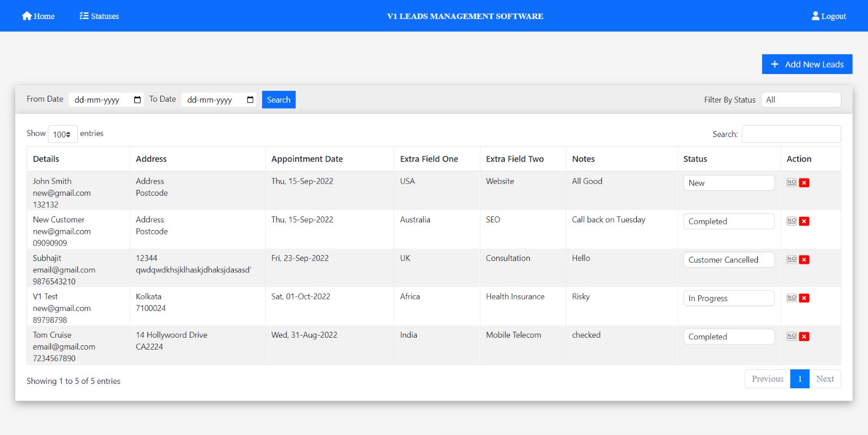Viewport: 868px width, 435px height.
Task: Open To Date calendar picker icon
Action: coord(250,100)
